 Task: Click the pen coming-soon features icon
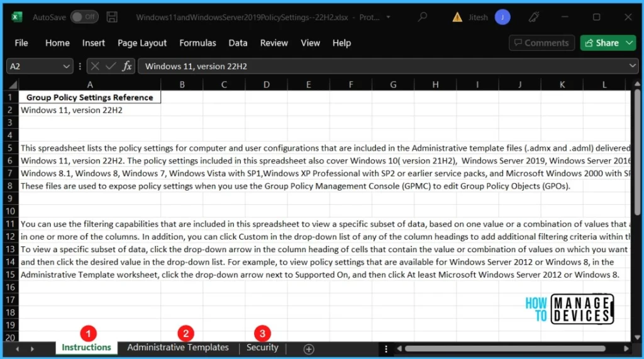tap(533, 17)
